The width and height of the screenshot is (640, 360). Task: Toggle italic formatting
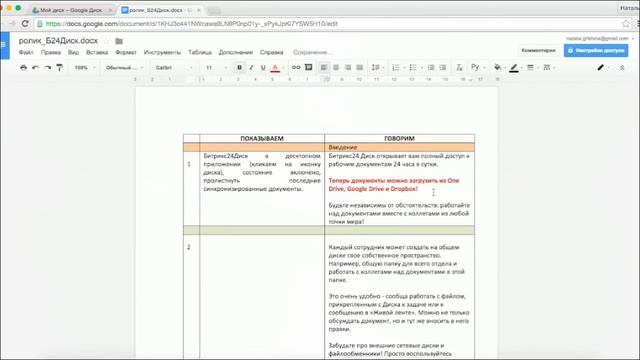251,67
